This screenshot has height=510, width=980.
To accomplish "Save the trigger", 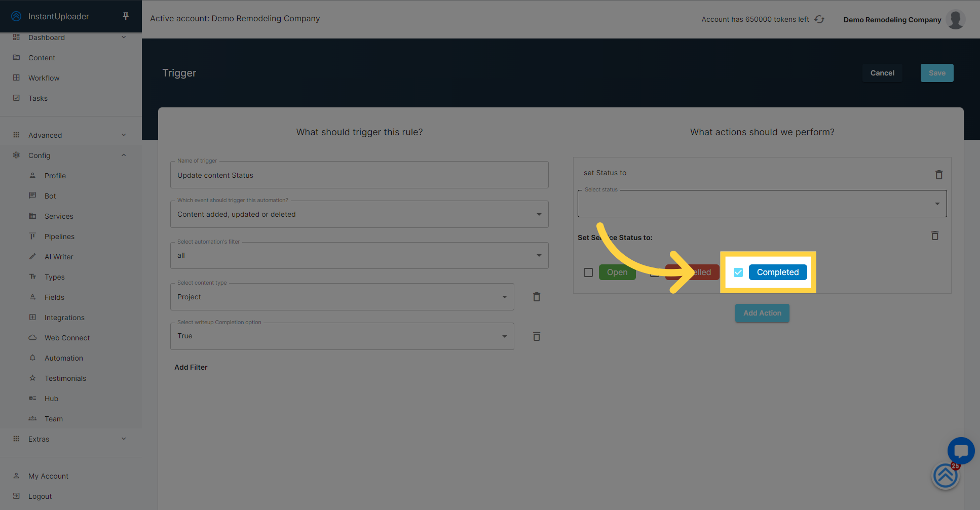I will tap(937, 73).
